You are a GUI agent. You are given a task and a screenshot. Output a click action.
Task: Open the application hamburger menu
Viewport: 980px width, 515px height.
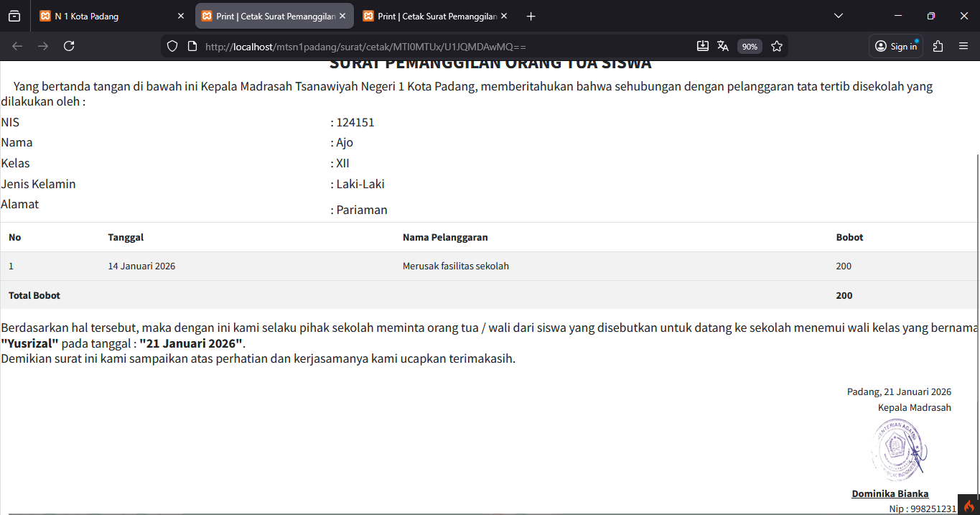click(963, 46)
